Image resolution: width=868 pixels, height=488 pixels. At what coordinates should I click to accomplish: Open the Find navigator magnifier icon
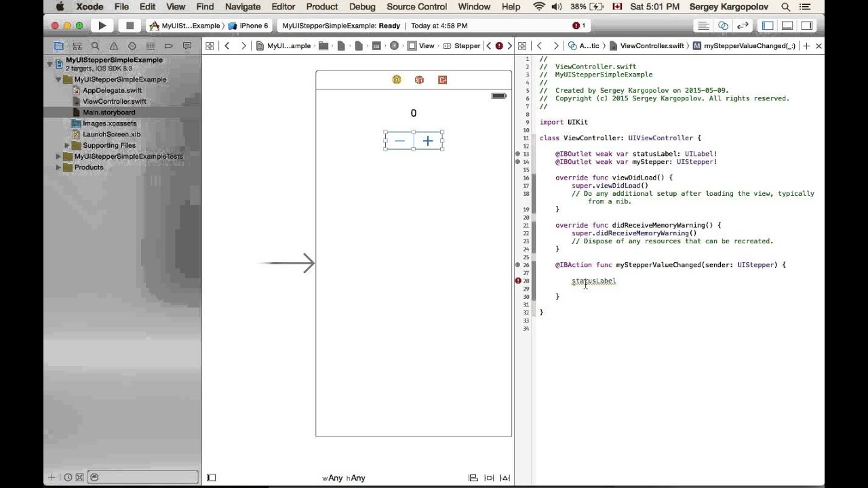(x=96, y=46)
